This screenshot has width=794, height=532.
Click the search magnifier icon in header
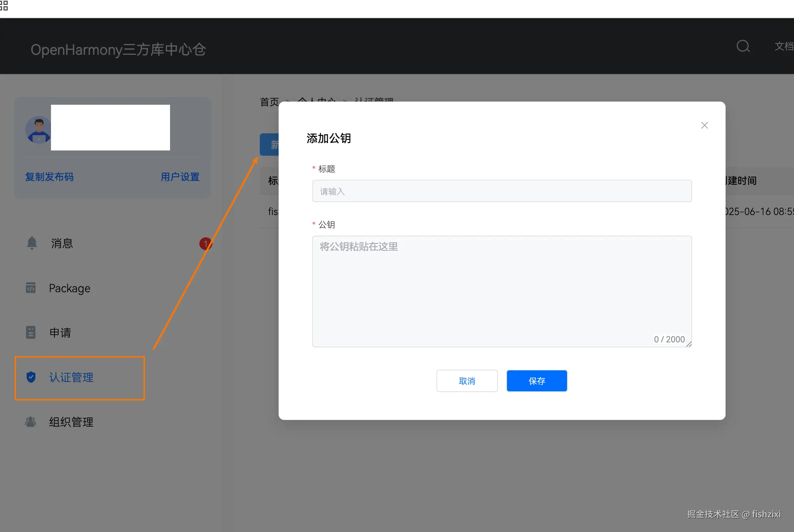(743, 46)
